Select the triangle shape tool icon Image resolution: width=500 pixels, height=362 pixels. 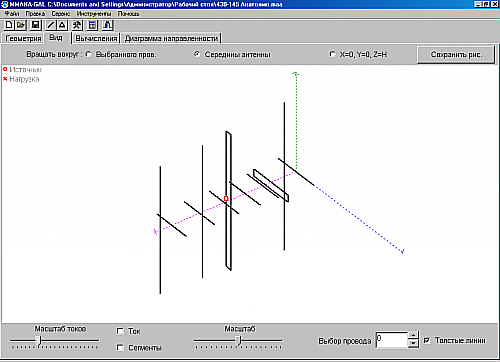tap(62, 25)
